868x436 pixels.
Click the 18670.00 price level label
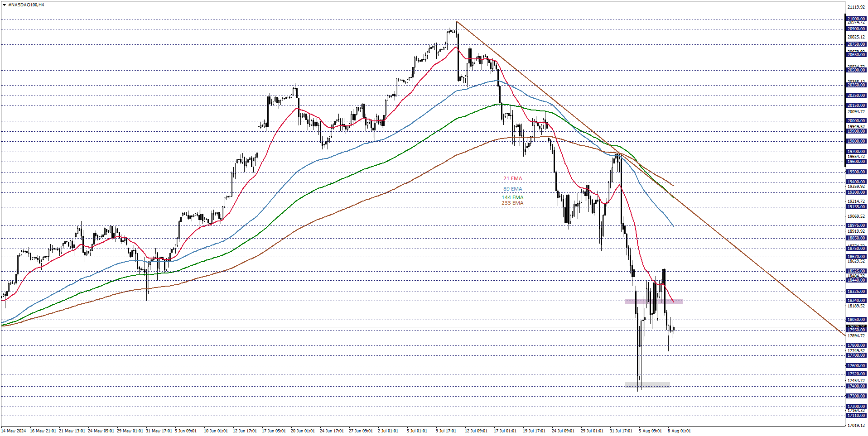[856, 257]
